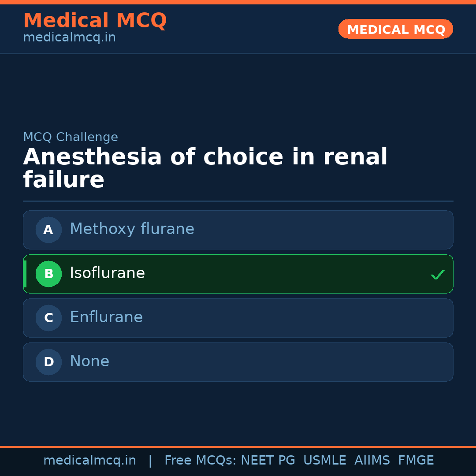476x476 pixels.
Task: Open medicalmcq.in link in the footer
Action: point(89,461)
